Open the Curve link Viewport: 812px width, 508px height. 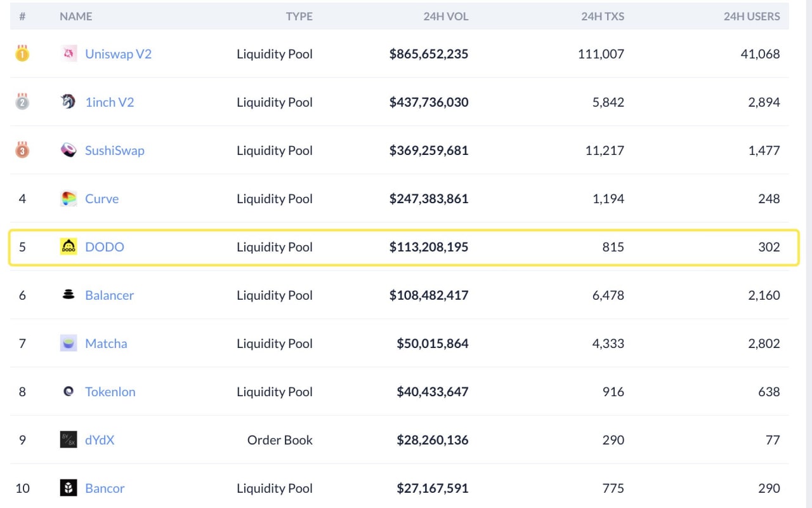[x=102, y=199]
